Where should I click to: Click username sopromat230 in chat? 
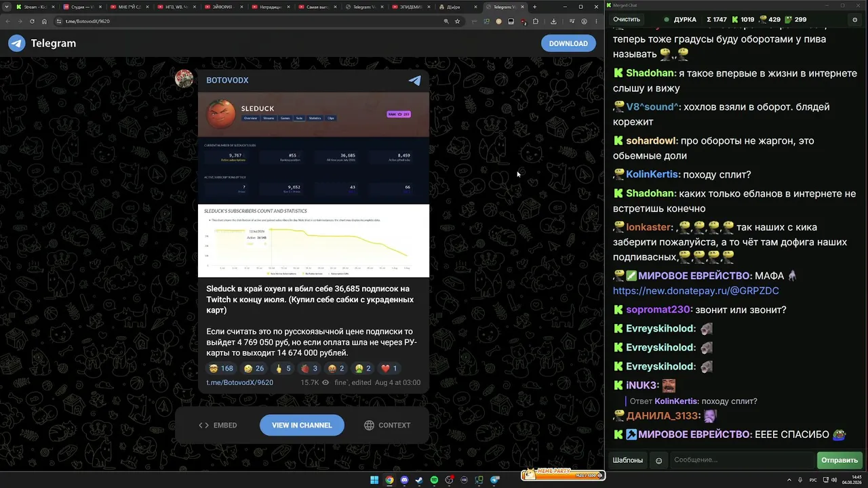(658, 310)
